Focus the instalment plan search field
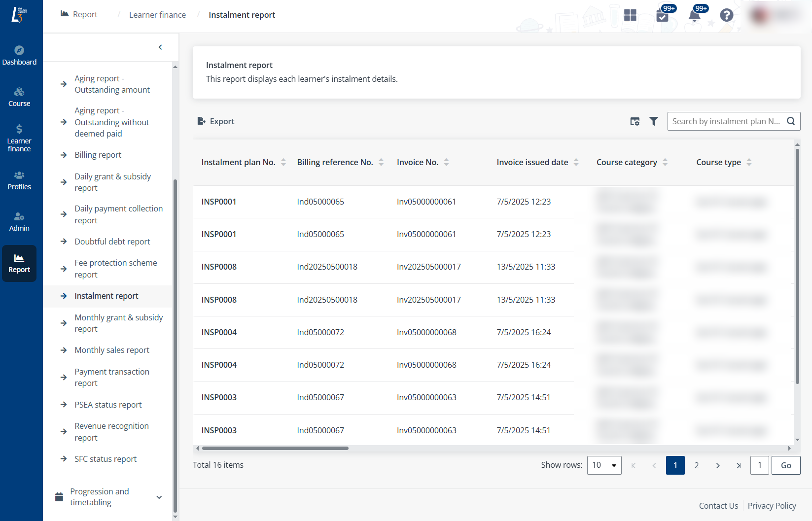The width and height of the screenshot is (812, 521). pyautogui.click(x=726, y=121)
